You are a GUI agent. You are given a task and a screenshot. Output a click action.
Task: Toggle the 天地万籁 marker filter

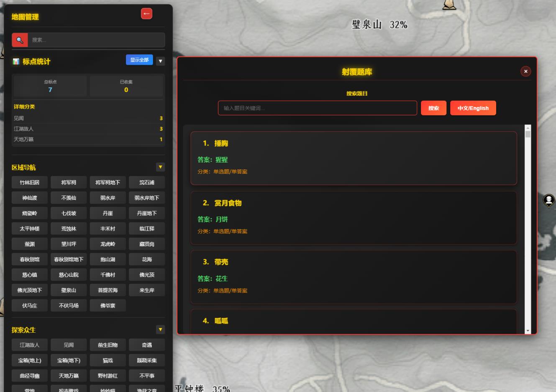coord(69,376)
